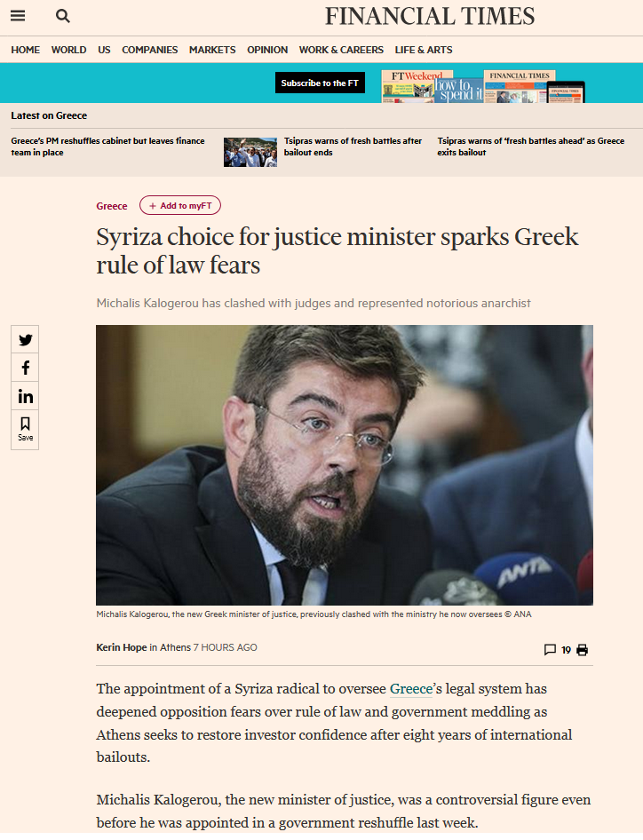Go to the World section
Screen dimensions: 643x840
coord(68,50)
